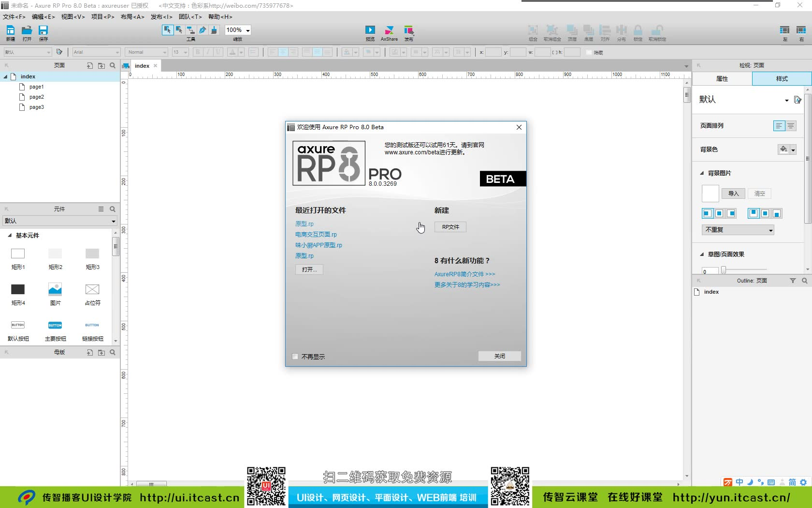Viewport: 812px width, 508px height.
Task: Collapse the 草图/页面效果 section
Action: (702, 254)
